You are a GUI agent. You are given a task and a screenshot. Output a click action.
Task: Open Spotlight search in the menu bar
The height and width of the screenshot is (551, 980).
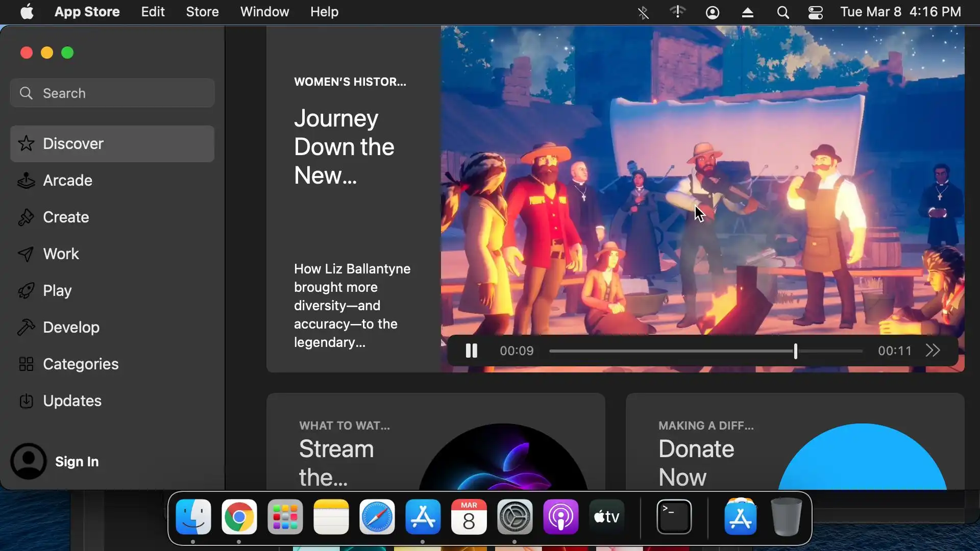tap(782, 12)
